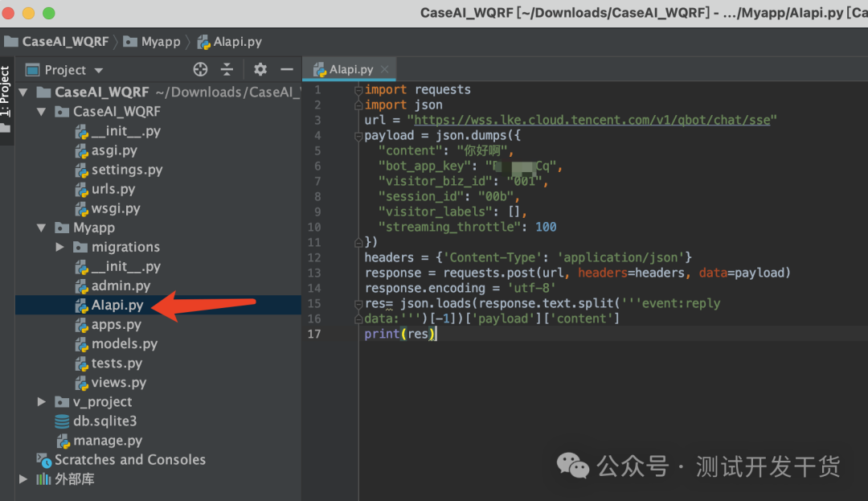Open the Project view dropdown
This screenshot has width=868, height=501.
[99, 70]
